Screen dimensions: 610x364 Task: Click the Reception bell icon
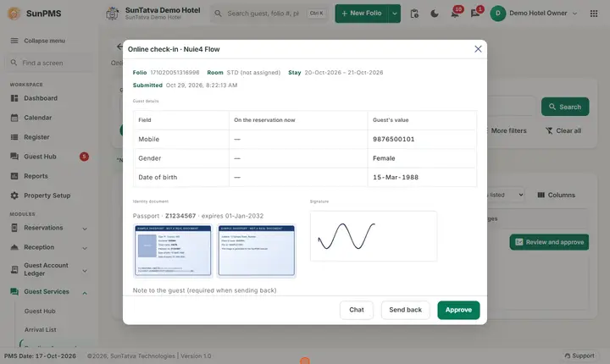[x=14, y=247]
